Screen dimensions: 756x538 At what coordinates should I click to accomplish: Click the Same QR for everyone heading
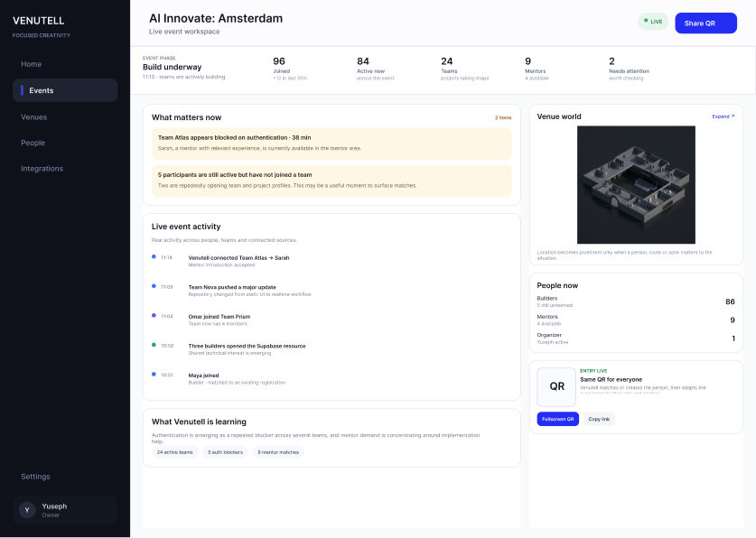[x=611, y=379]
